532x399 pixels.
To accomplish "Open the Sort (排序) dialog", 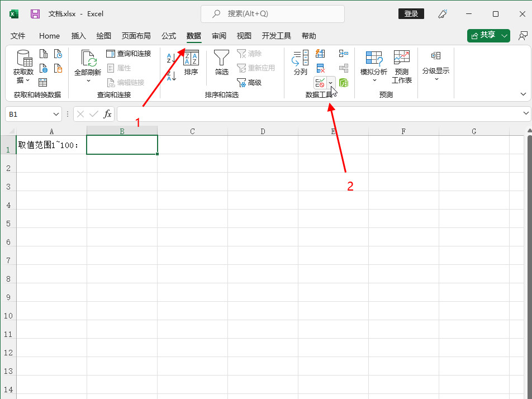I will (x=191, y=63).
